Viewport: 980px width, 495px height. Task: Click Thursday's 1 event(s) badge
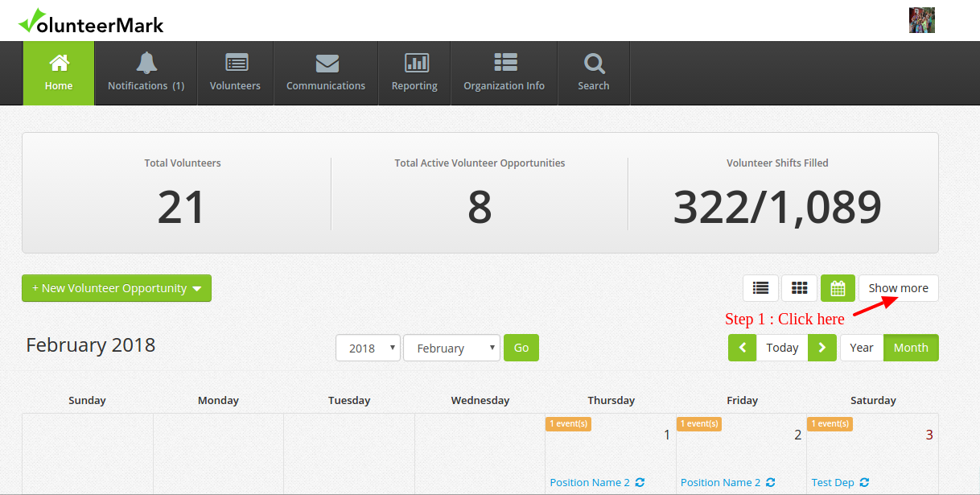tap(568, 424)
